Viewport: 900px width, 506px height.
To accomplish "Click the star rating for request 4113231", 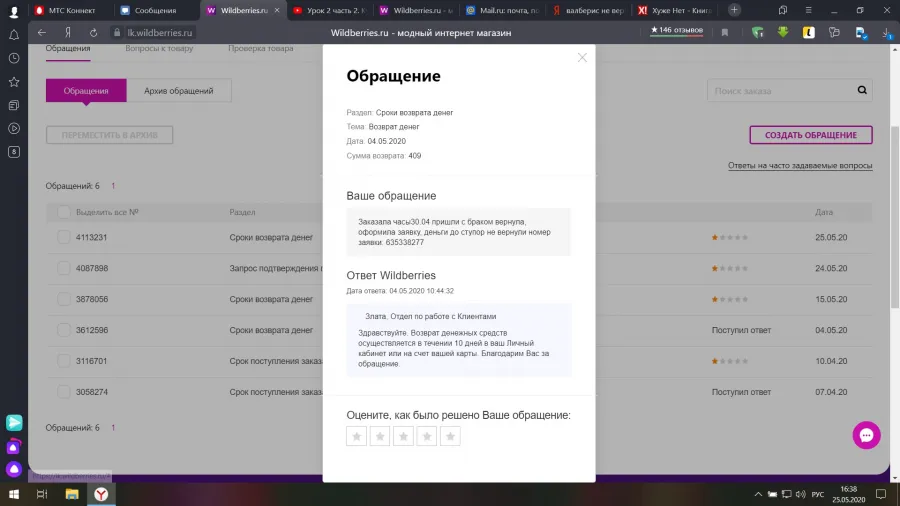I will 730,238.
